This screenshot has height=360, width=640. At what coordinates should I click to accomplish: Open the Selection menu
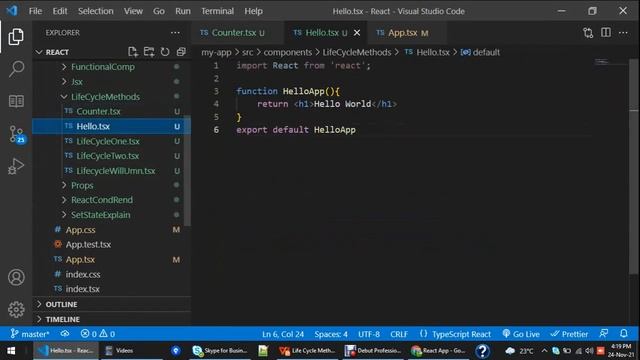[96, 11]
